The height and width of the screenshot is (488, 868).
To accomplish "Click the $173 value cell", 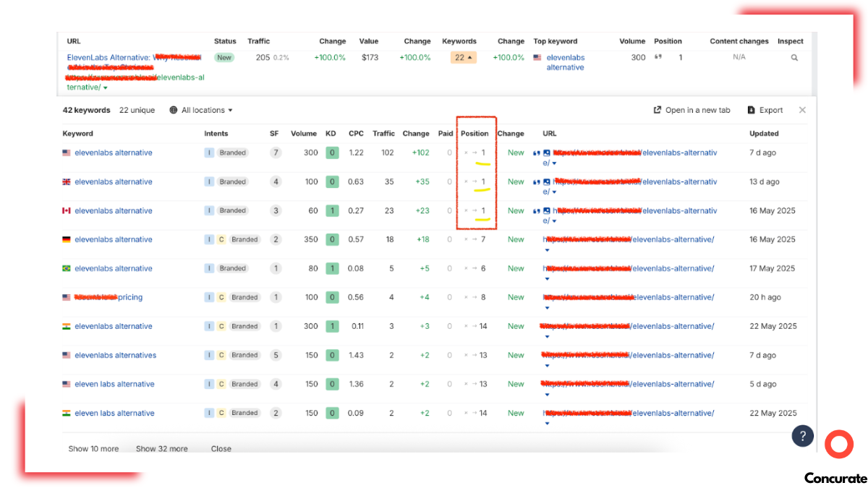I will tap(370, 57).
